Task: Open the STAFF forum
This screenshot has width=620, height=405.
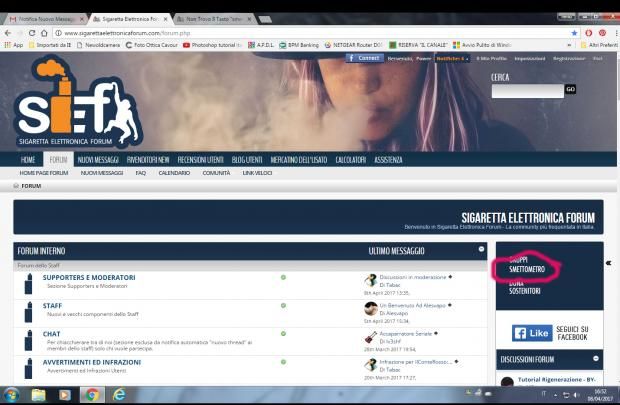Action: tap(52, 306)
